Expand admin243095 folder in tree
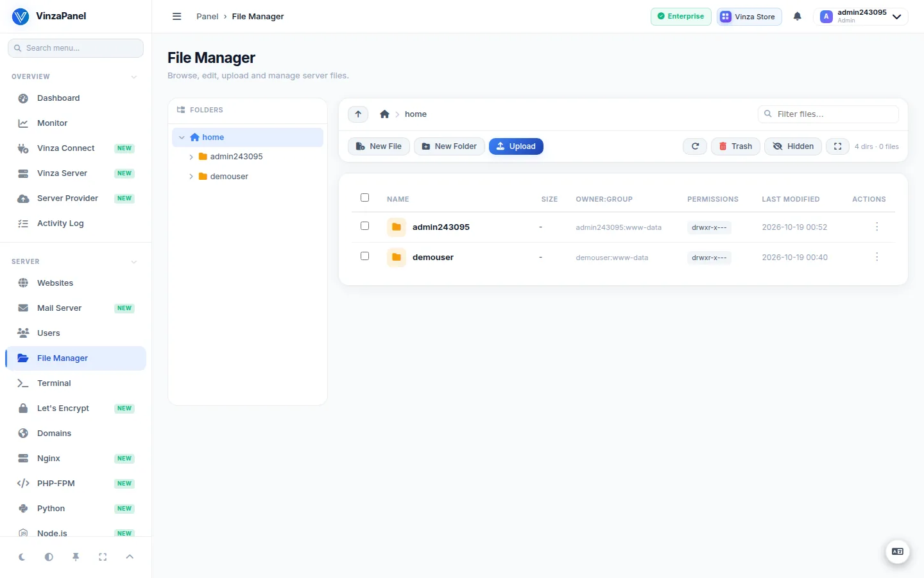Screen dimensions: 924x578 click(x=191, y=157)
